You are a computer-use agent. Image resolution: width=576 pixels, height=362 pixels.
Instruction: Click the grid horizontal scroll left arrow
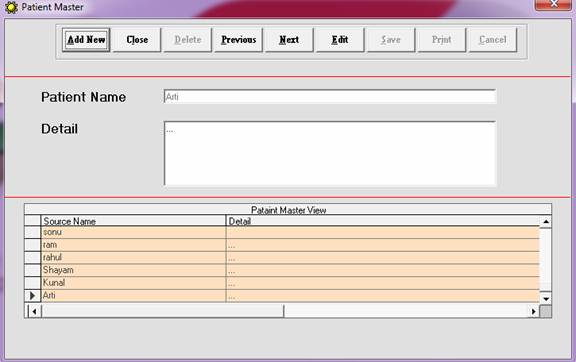coord(34,312)
